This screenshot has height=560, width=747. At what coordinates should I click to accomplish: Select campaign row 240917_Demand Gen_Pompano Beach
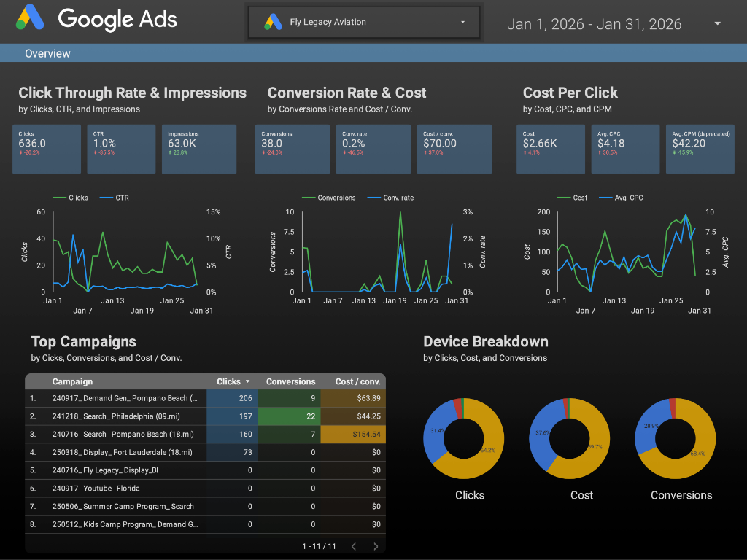point(205,398)
